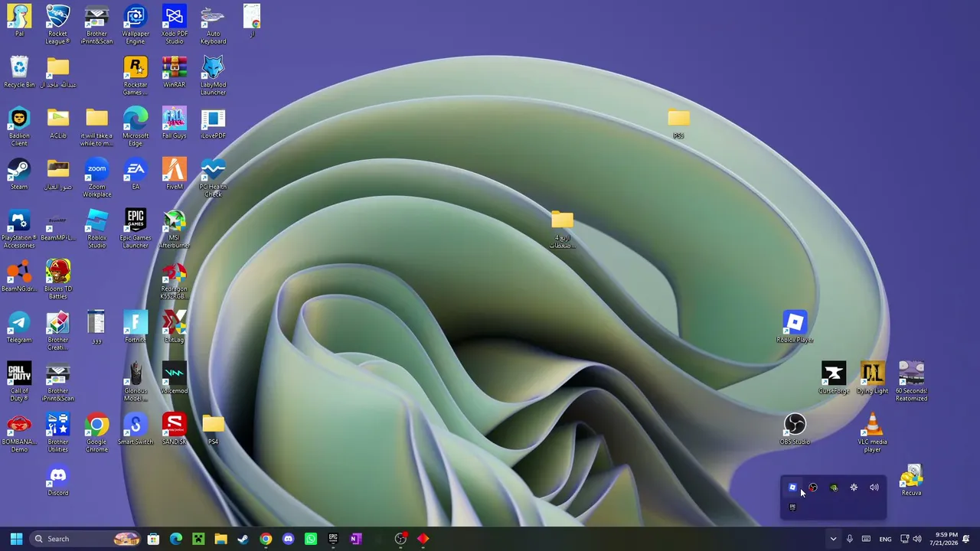The image size is (980, 551).
Task: Open NVIDIA icon in tray overflow
Action: tap(834, 487)
